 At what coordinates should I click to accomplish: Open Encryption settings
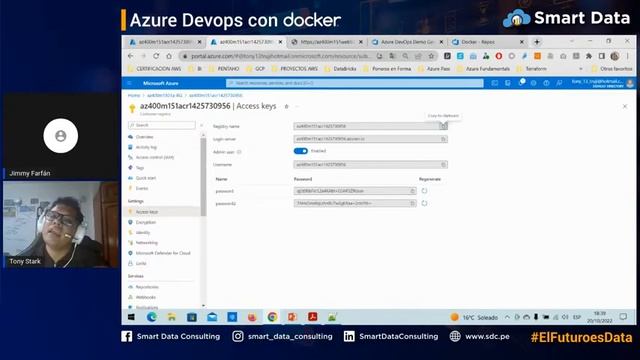pyautogui.click(x=146, y=222)
